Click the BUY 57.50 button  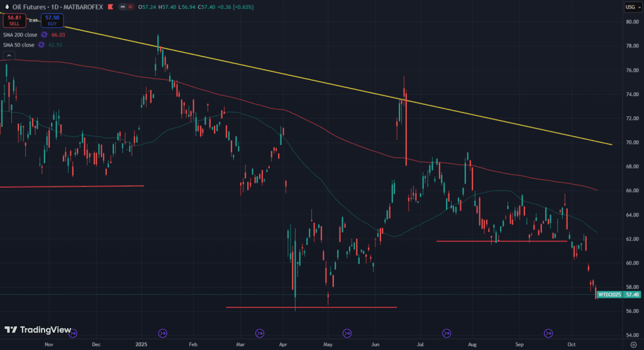click(52, 20)
